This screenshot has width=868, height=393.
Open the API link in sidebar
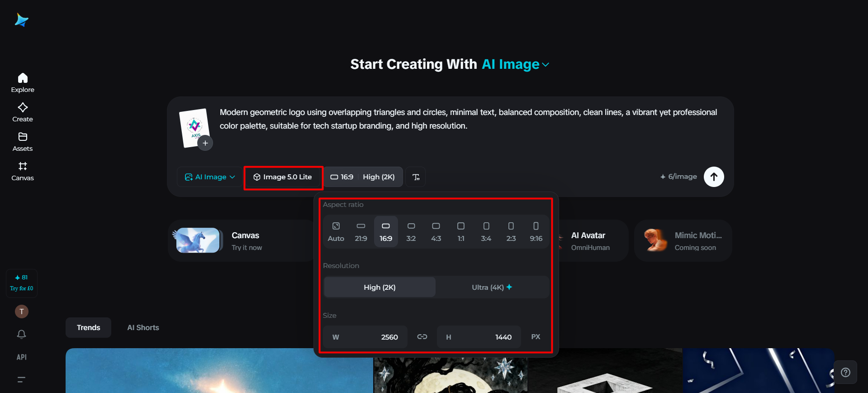[21, 357]
